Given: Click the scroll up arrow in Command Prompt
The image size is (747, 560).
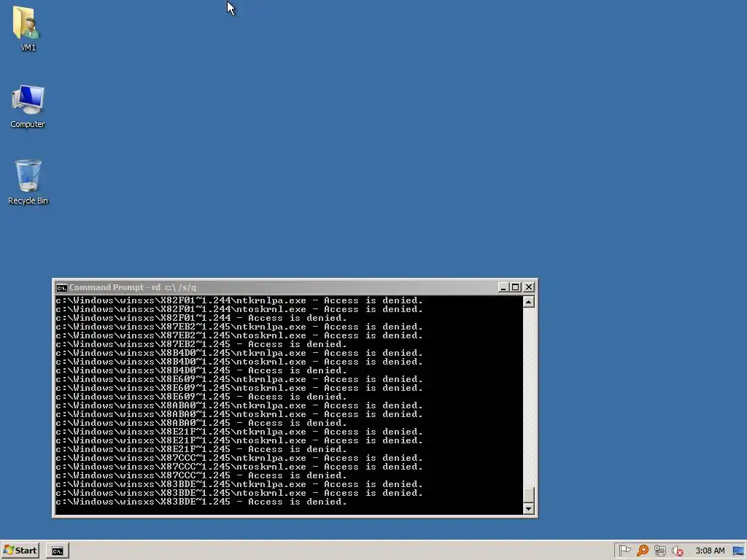Looking at the screenshot, I should point(528,302).
